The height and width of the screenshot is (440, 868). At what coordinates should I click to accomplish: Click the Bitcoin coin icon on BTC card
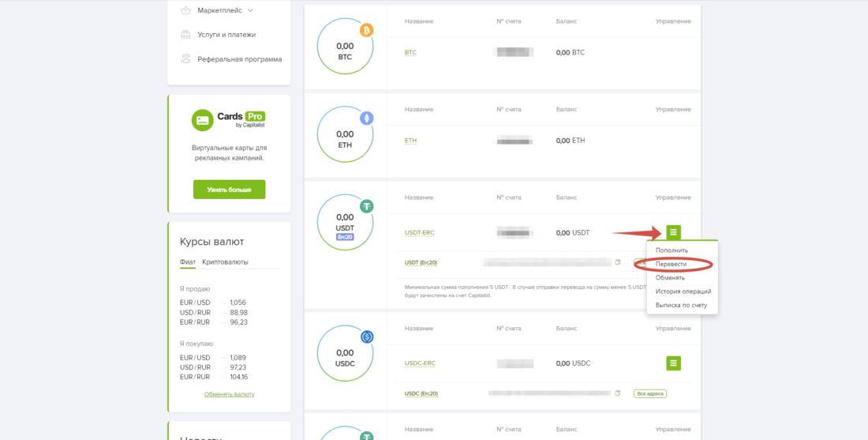click(366, 30)
